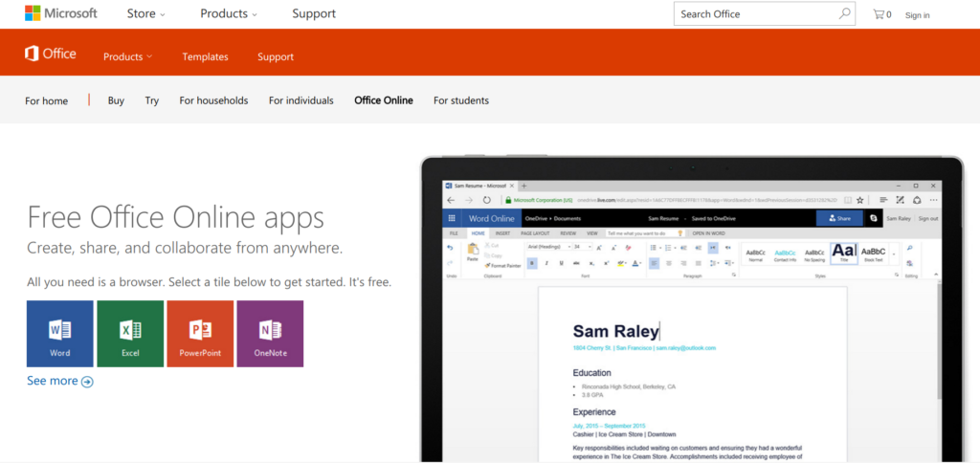Click the search magnifier in Search Office
980x463 pixels.
click(x=844, y=13)
